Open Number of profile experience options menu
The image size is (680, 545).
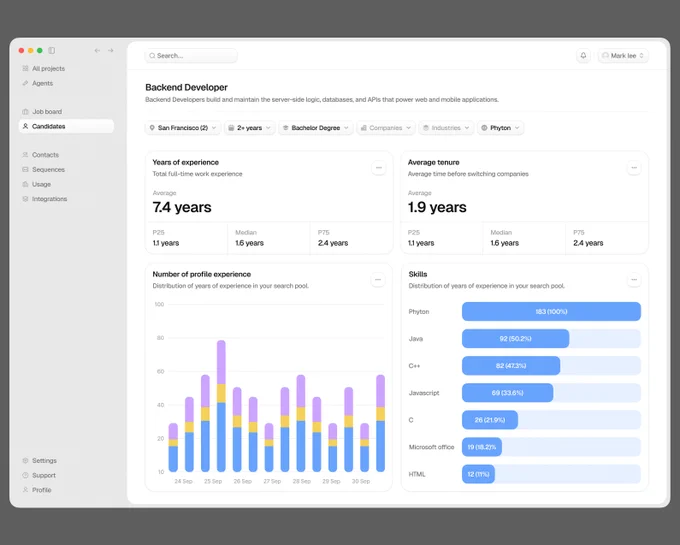pyautogui.click(x=378, y=280)
